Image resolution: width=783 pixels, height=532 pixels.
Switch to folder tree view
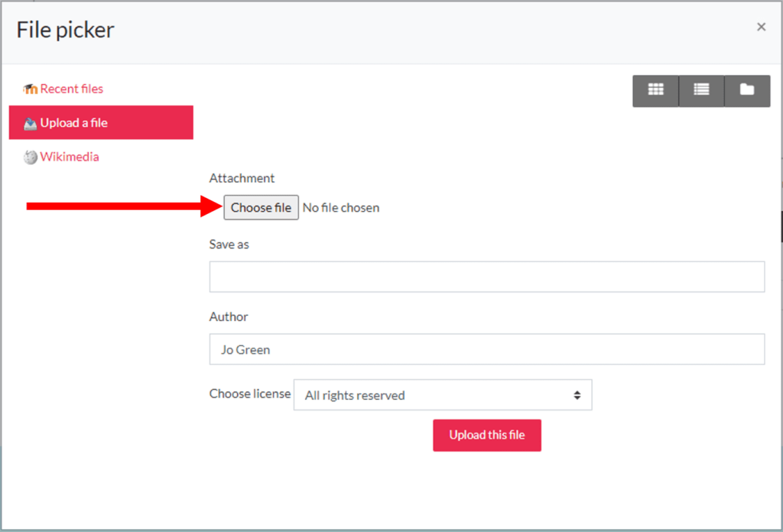tap(747, 89)
